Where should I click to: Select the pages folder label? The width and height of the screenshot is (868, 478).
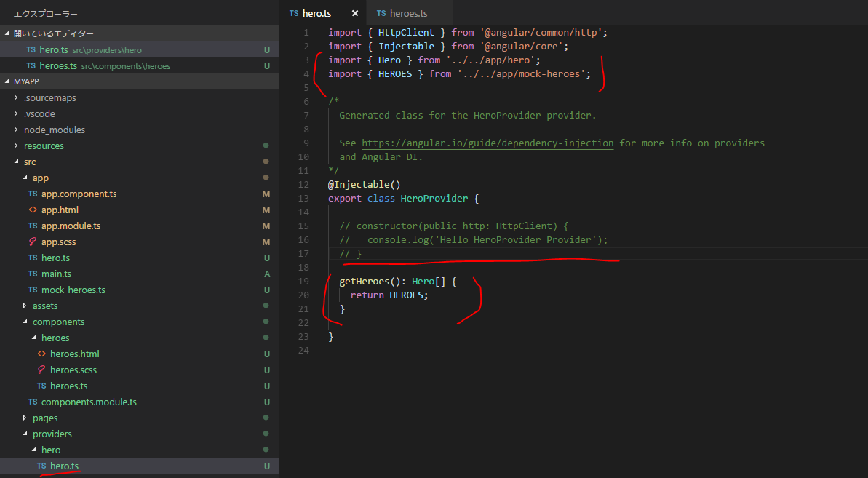[45, 418]
